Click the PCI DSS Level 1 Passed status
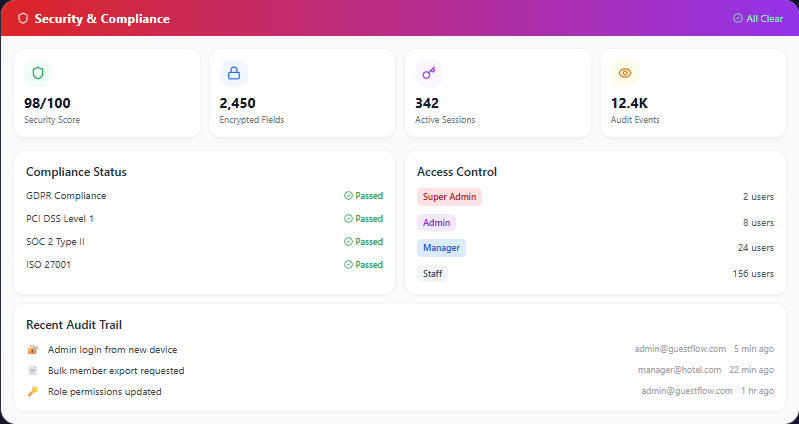This screenshot has width=799, height=424. (x=363, y=219)
